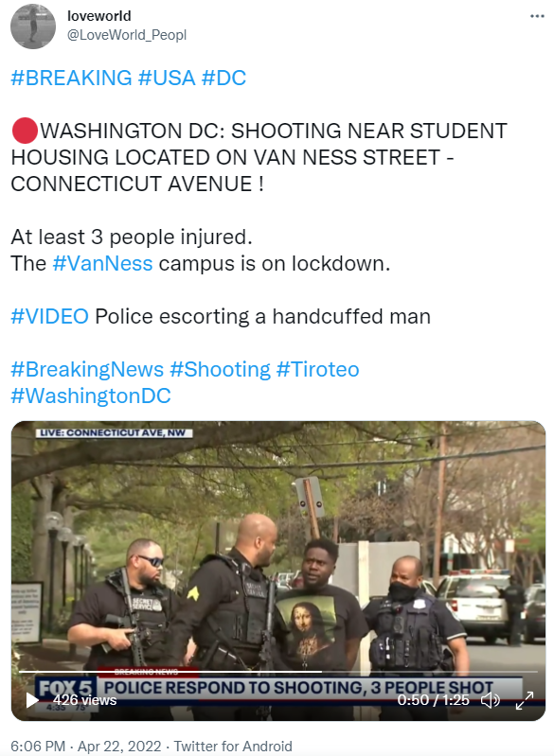Click the video view count label
The height and width of the screenshot is (756, 554).
(x=85, y=700)
